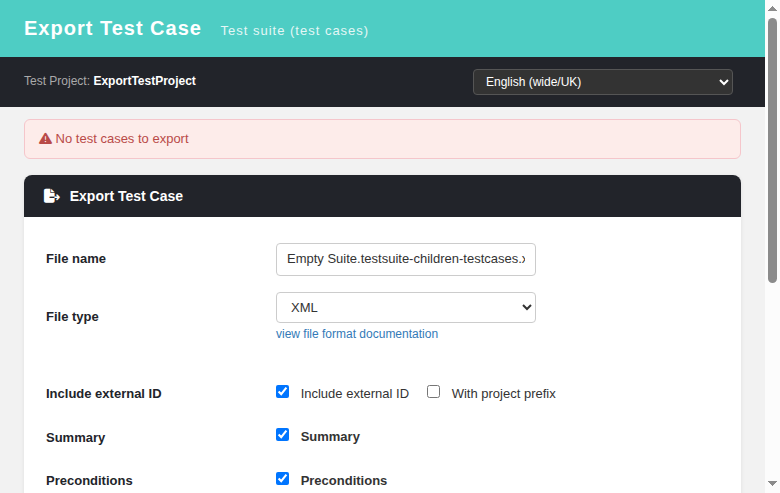Image resolution: width=780 pixels, height=493 pixels.
Task: Click the Test suite (test cases) subtitle
Action: click(294, 31)
